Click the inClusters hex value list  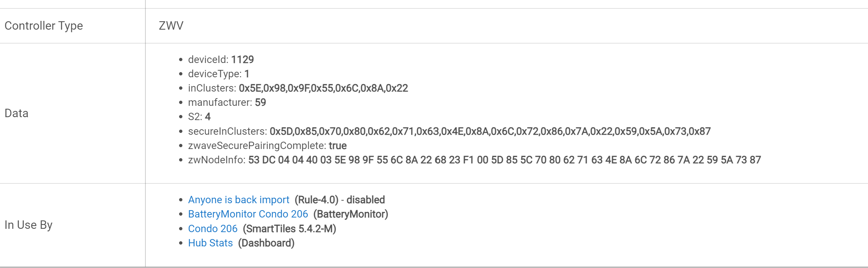(x=323, y=88)
